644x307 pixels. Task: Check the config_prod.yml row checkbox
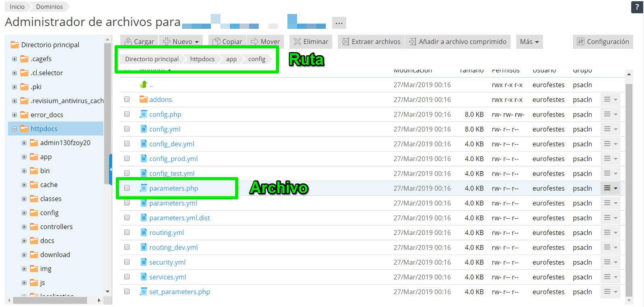pyautogui.click(x=127, y=158)
